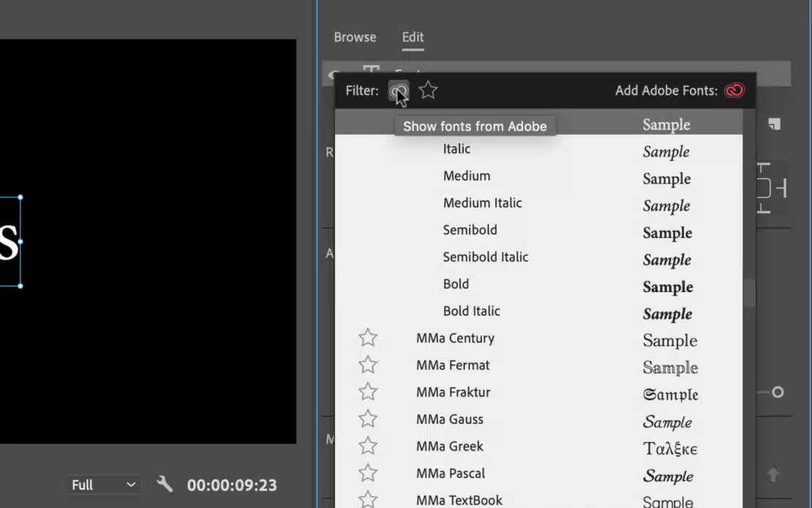Click the slider knob behind the font list
The image size is (812, 508).
pyautogui.click(x=778, y=392)
